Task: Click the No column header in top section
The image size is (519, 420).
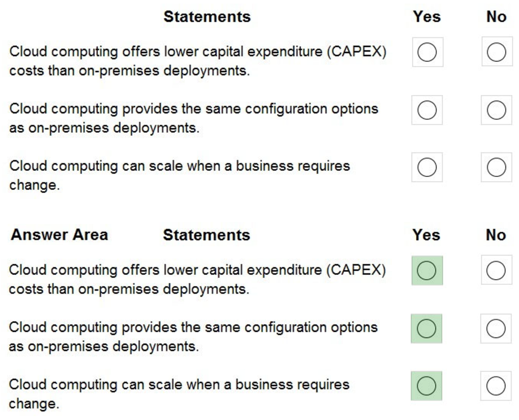Action: click(x=496, y=16)
